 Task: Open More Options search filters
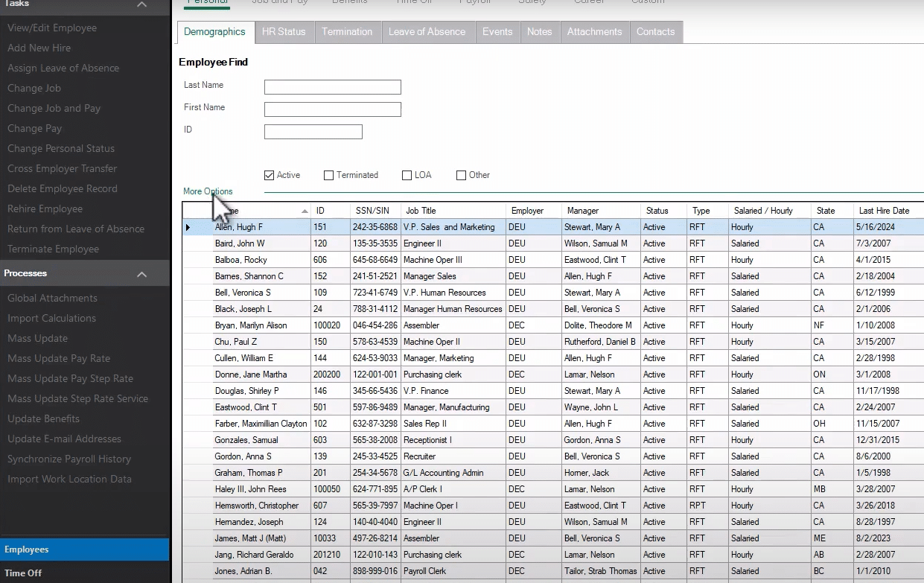tap(207, 191)
